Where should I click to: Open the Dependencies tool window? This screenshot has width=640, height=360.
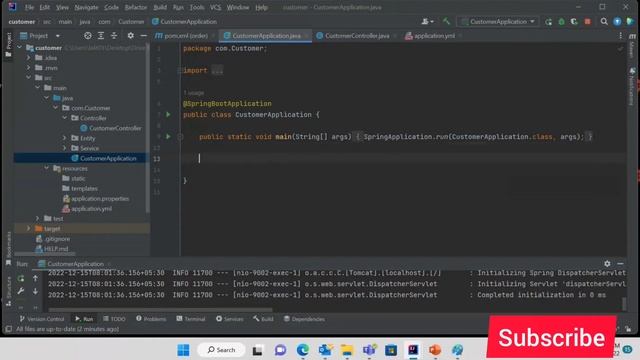point(304,319)
